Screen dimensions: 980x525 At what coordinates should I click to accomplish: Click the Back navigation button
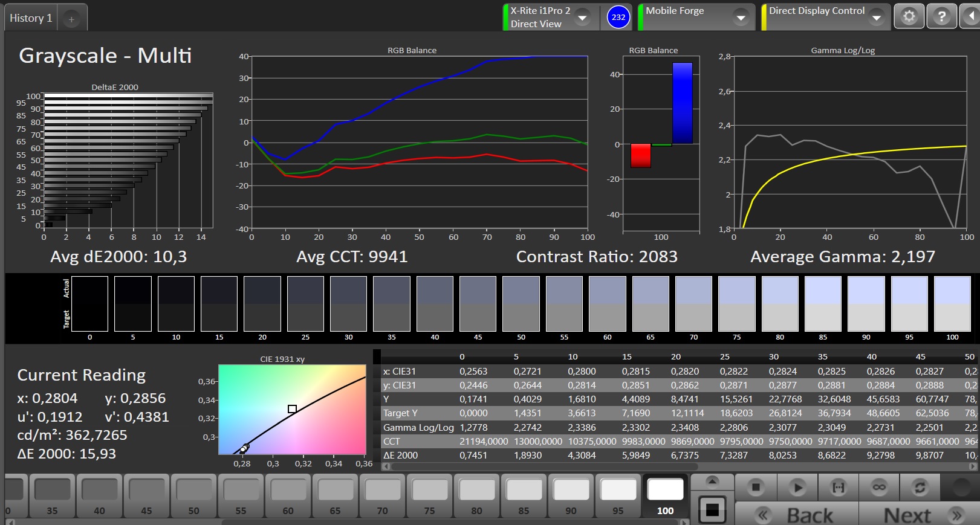tap(797, 515)
